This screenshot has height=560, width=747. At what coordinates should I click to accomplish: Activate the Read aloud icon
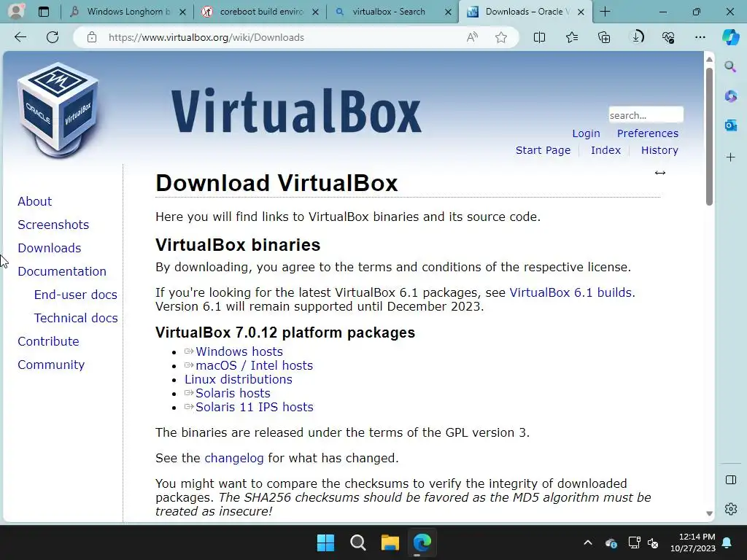coord(472,37)
